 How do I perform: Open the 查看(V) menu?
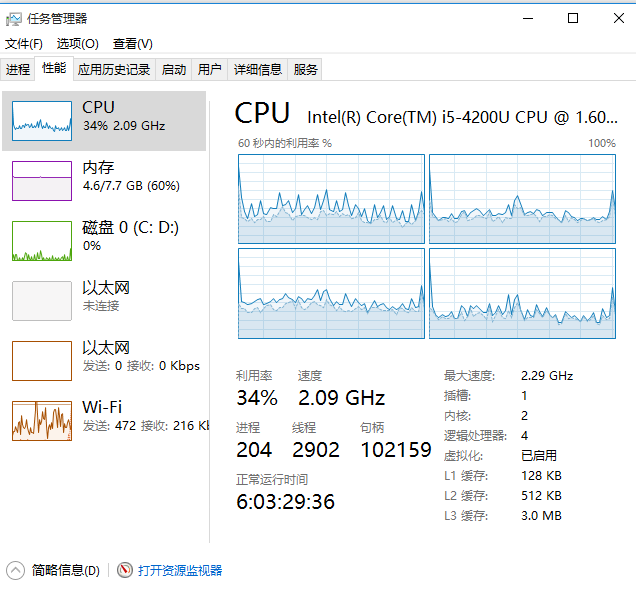coord(132,43)
